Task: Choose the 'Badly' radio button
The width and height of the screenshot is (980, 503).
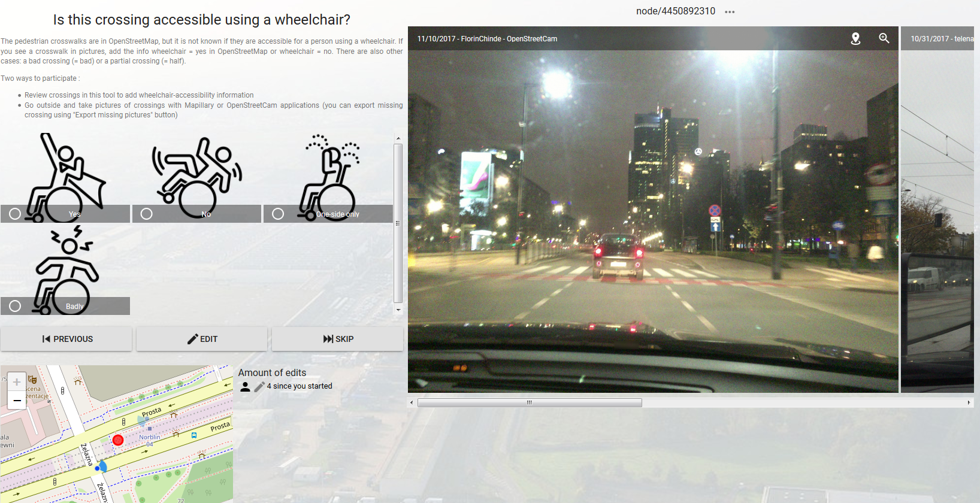Action: [15, 306]
